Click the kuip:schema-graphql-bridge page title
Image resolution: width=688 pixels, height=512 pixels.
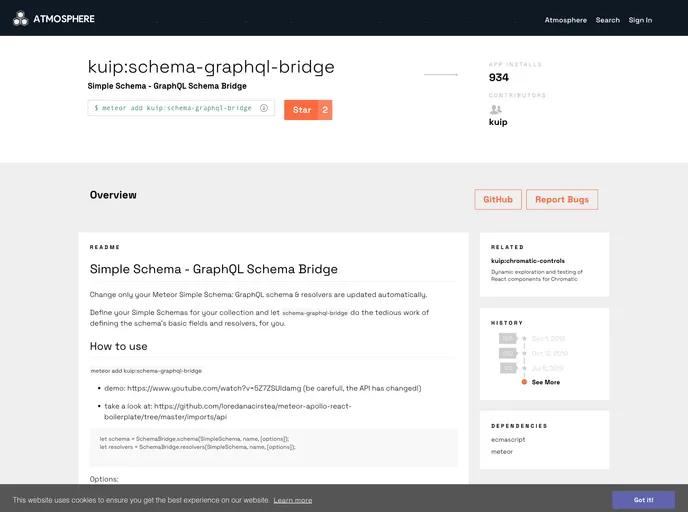tap(211, 67)
